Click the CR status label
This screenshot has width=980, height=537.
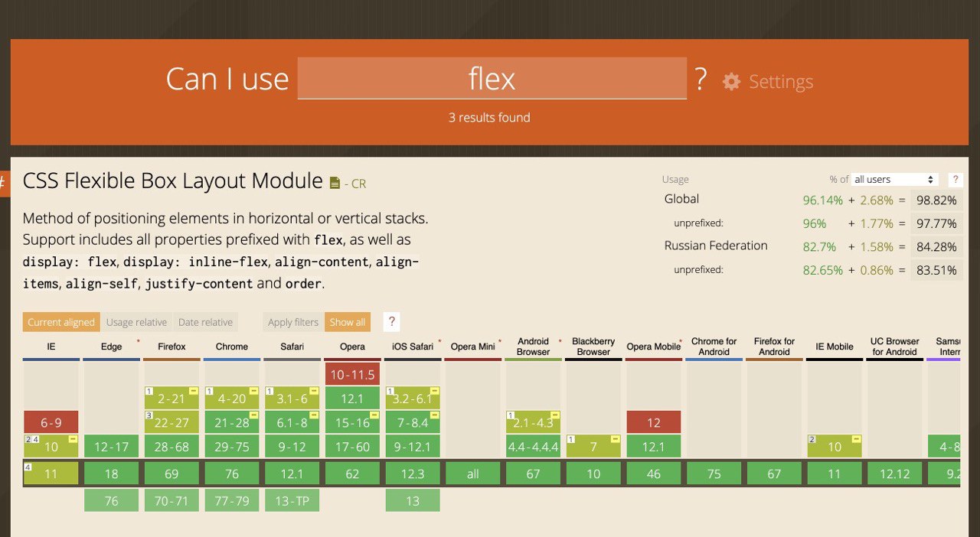pyautogui.click(x=358, y=184)
